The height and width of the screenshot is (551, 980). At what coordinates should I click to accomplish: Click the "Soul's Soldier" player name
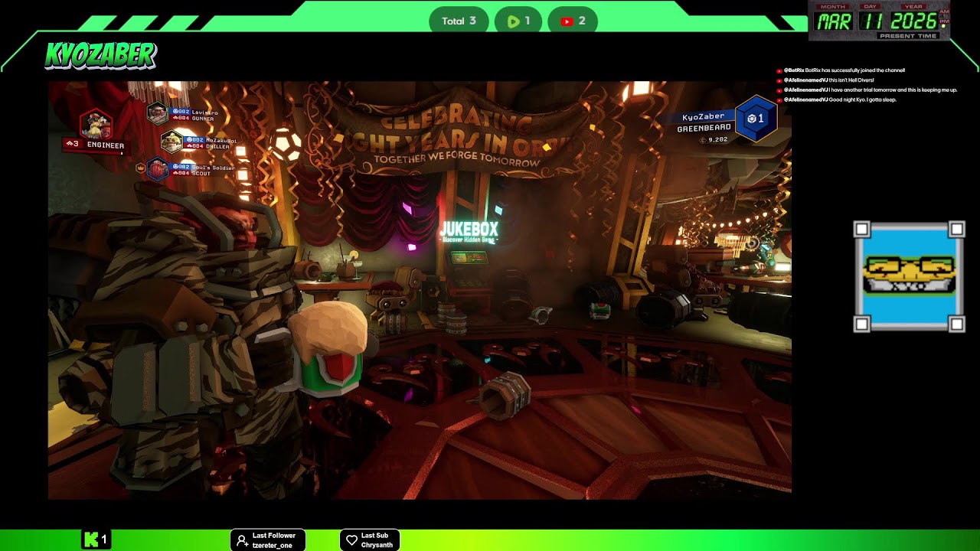[213, 168]
